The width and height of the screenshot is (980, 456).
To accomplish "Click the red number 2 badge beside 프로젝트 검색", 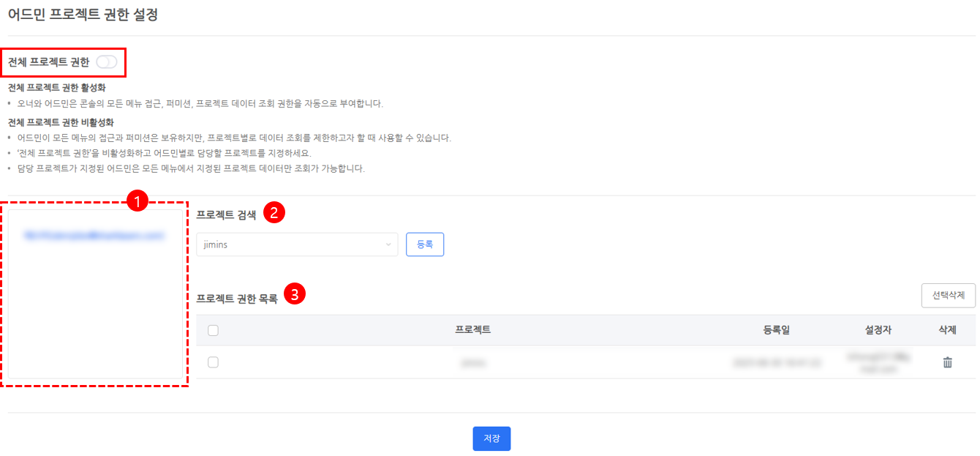I will click(x=274, y=213).
